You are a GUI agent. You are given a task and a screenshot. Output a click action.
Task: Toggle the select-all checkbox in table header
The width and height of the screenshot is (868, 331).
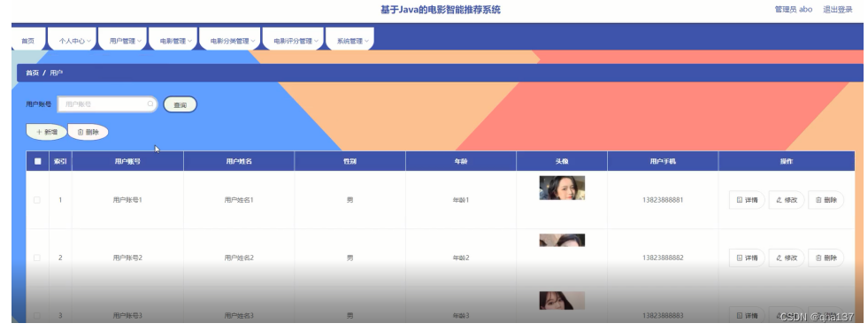point(38,162)
